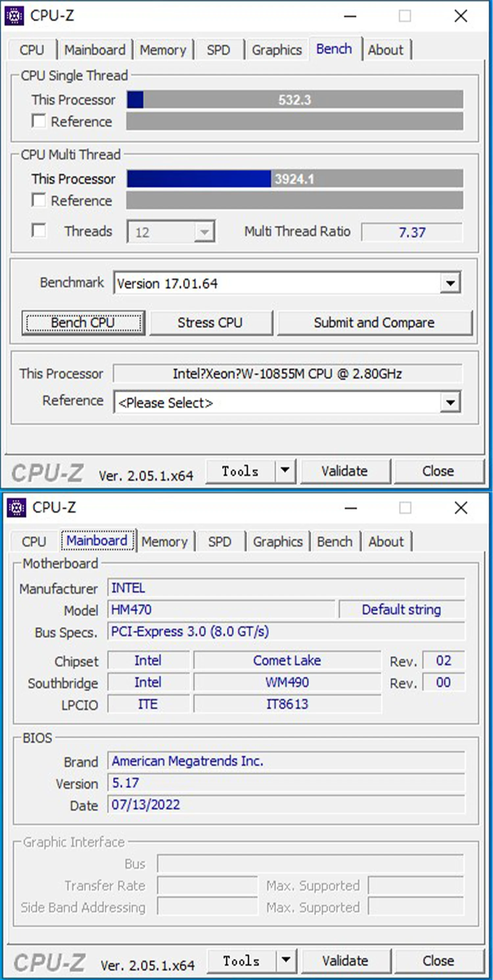Click the Transfer Rate field
The image size is (493, 980).
[x=207, y=886]
